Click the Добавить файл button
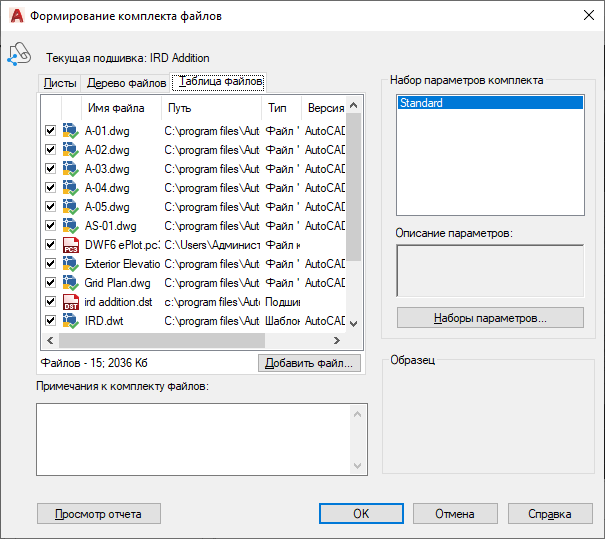This screenshot has height=539, width=605. coord(308,363)
